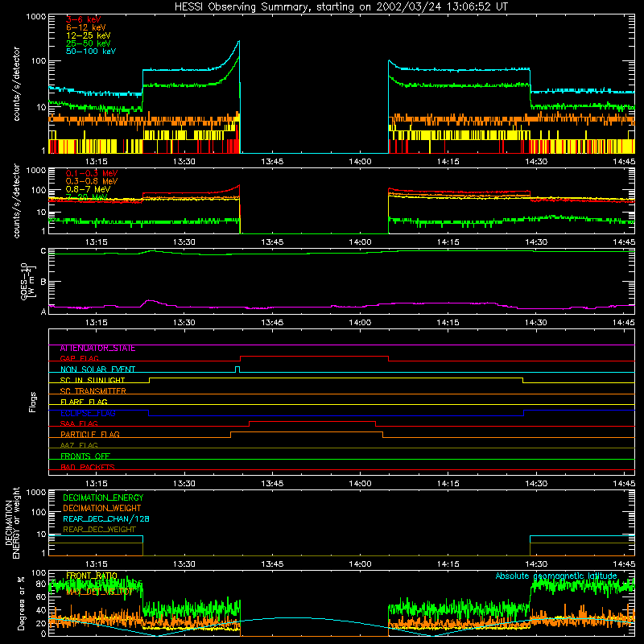The height and width of the screenshot is (644, 644).
Task: Click the DECIMATION_ENERGY legend label
Action: (103, 497)
